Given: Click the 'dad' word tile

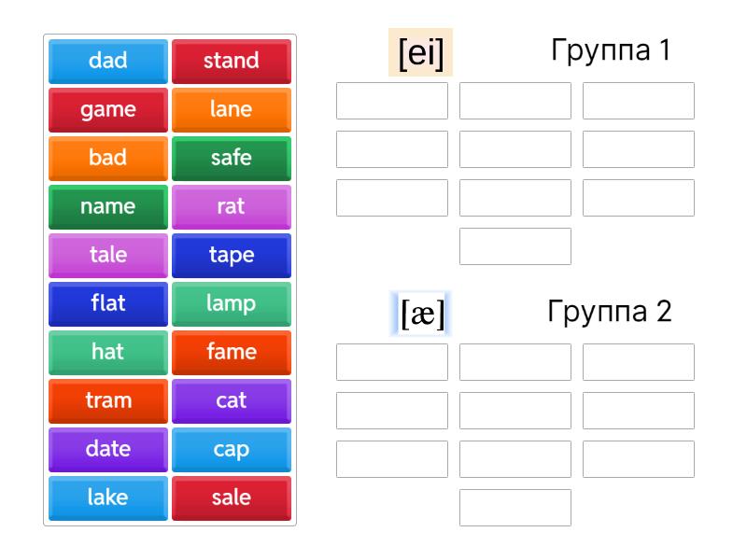Looking at the screenshot, I should 108,62.
